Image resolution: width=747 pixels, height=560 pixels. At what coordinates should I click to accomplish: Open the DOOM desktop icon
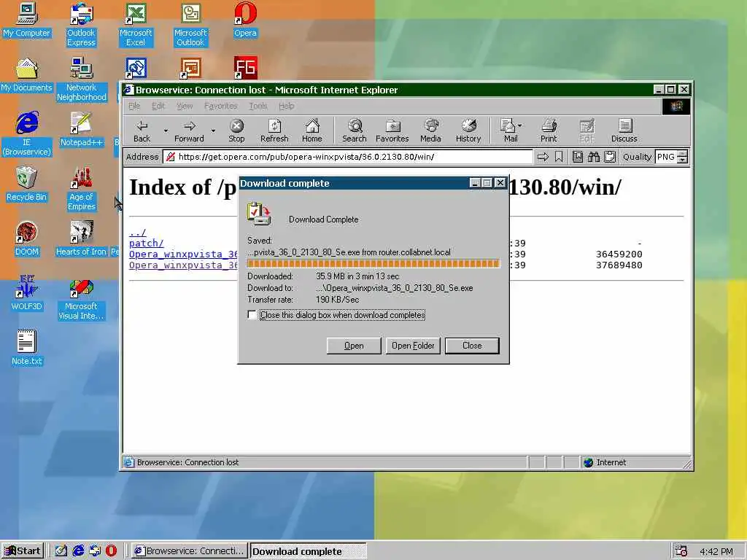[27, 238]
